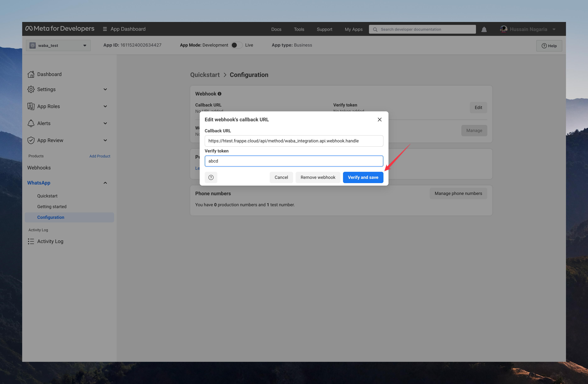This screenshot has width=588, height=384.
Task: Click the Remove webhook button
Action: (318, 177)
